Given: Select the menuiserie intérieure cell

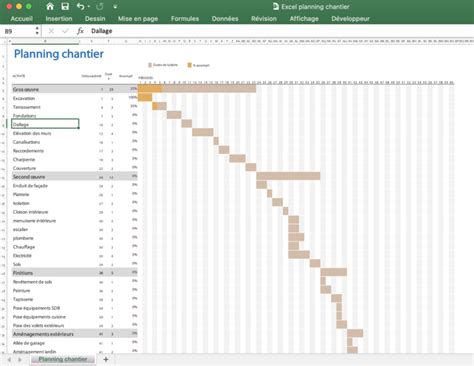Looking at the screenshot, I should click(45, 221).
